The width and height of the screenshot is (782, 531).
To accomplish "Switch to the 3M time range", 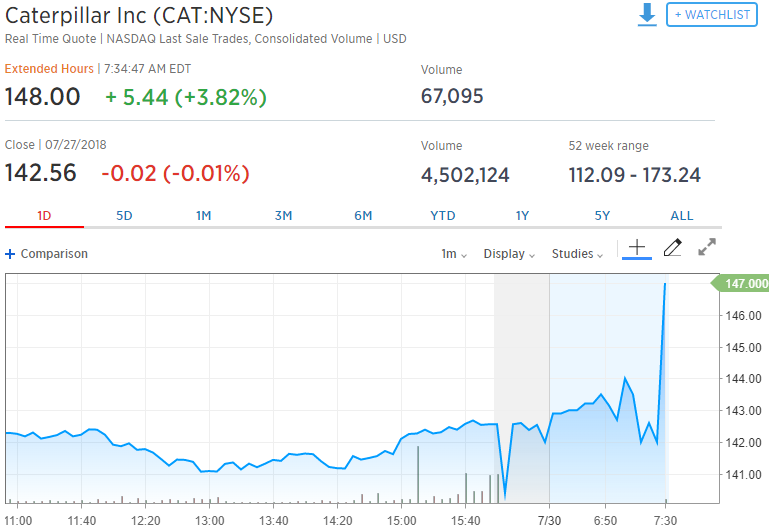I will pos(283,215).
